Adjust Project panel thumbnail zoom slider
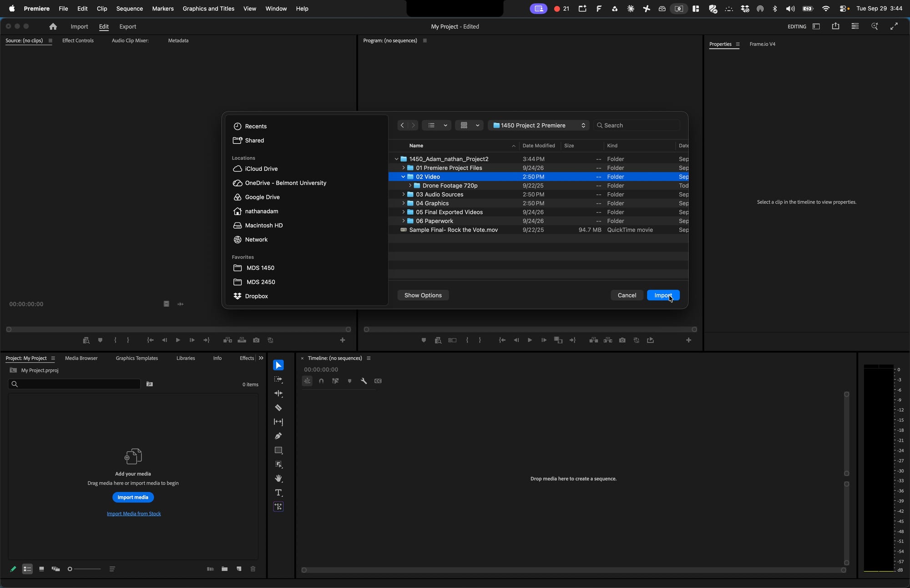 (84, 569)
